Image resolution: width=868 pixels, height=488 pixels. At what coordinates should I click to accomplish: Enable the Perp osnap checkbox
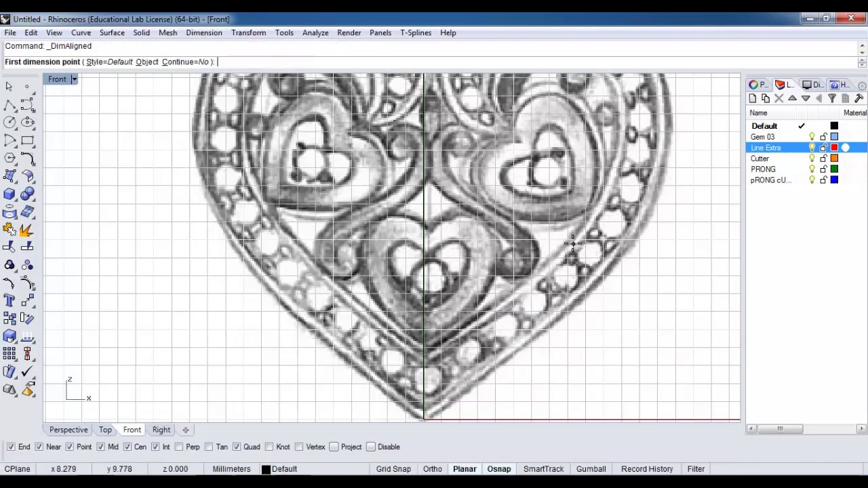pos(179,447)
